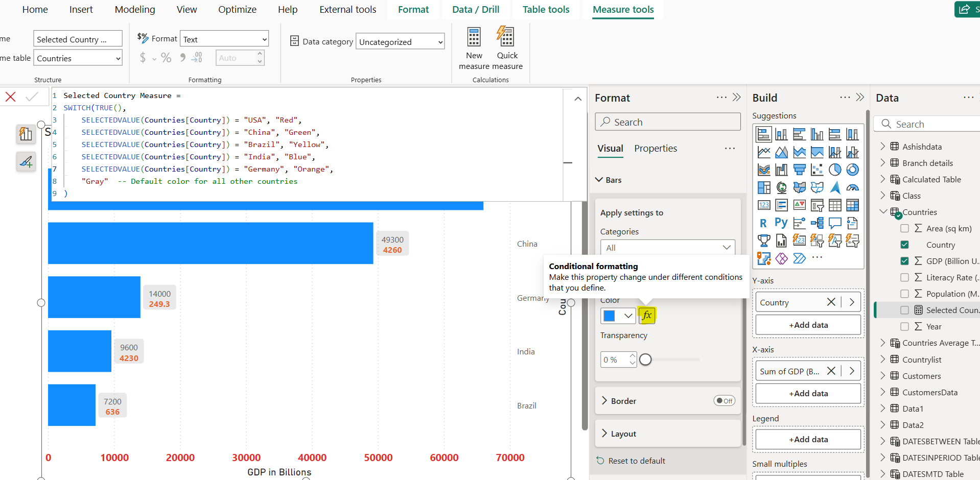The image size is (980, 480).
Task: Commit the DAX formula with the checkmark
Action: click(x=31, y=97)
